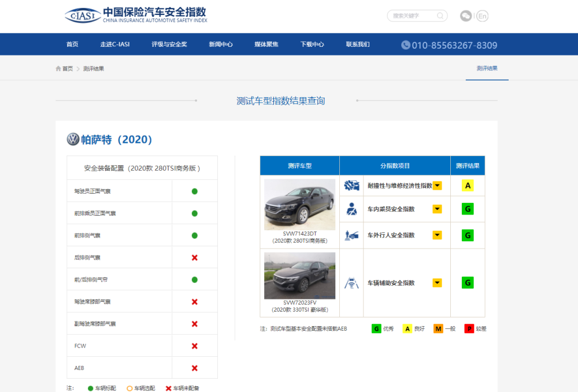Click the 首页 breadcrumb link
Image resolution: width=578 pixels, height=392 pixels.
(x=68, y=69)
